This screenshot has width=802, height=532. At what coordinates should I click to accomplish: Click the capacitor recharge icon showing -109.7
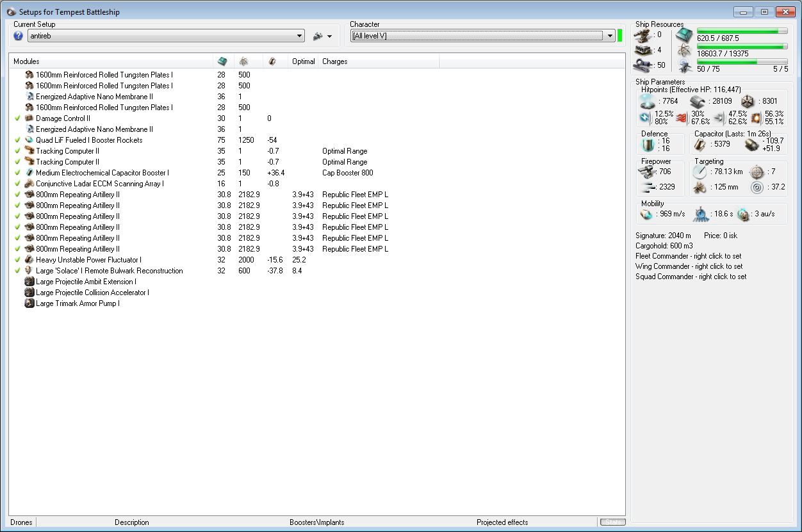click(751, 144)
